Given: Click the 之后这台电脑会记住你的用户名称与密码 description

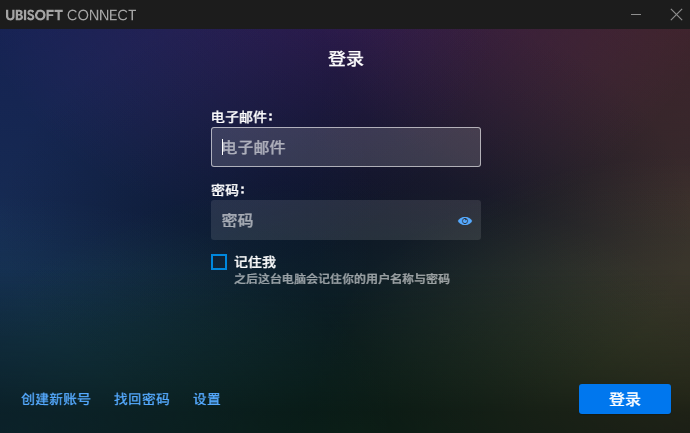Looking at the screenshot, I should tap(342, 279).
